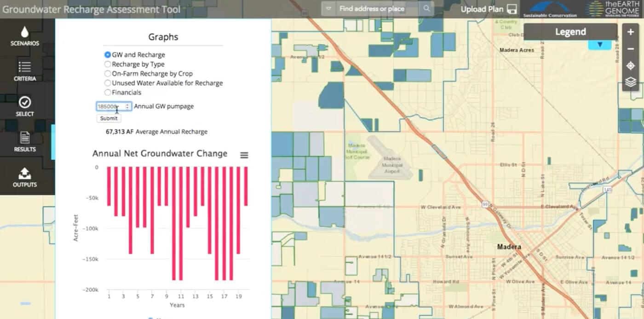Open the chart hamburger menu
This screenshot has height=319, width=644.
click(244, 155)
